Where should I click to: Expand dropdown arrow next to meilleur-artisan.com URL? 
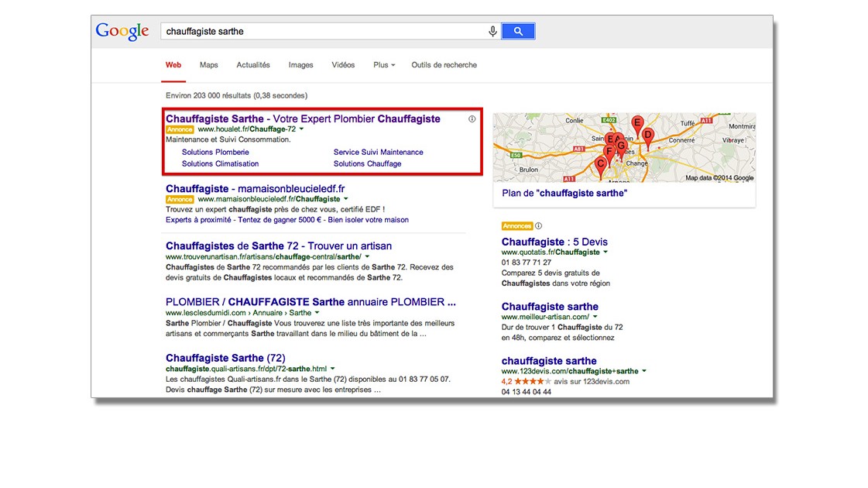click(595, 317)
